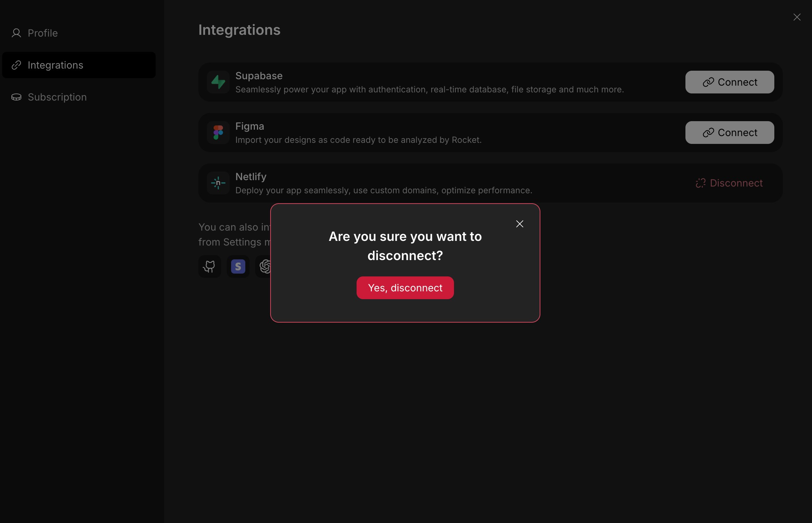The width and height of the screenshot is (812, 523).
Task: Select the Integrations tab in sidebar
Action: (55, 65)
